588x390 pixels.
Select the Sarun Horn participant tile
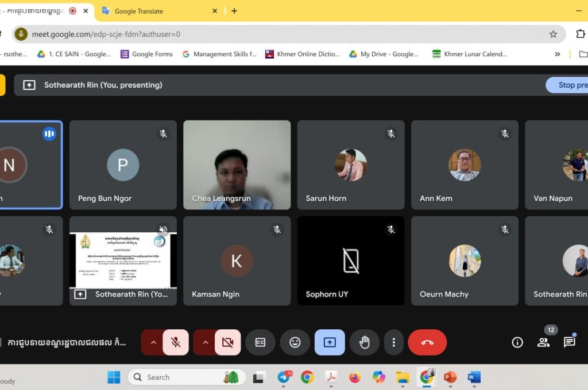pyautogui.click(x=351, y=165)
